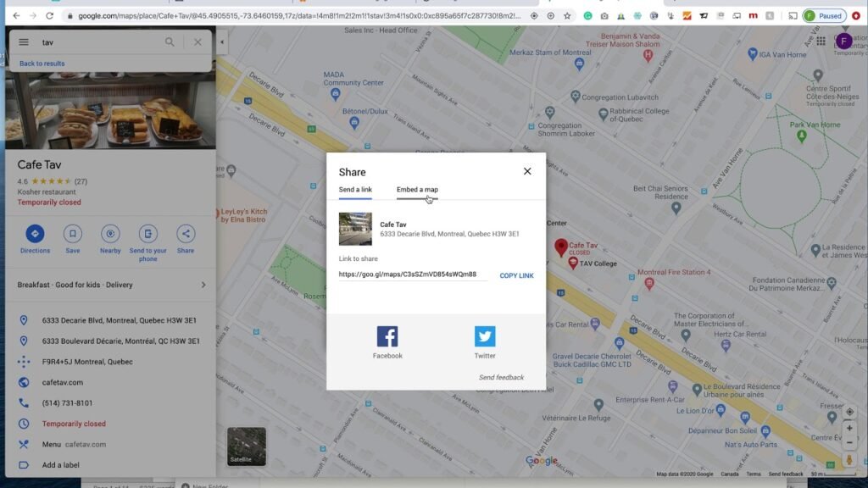The width and height of the screenshot is (868, 488).
Task: Click in the tav search input field
Action: tap(100, 42)
